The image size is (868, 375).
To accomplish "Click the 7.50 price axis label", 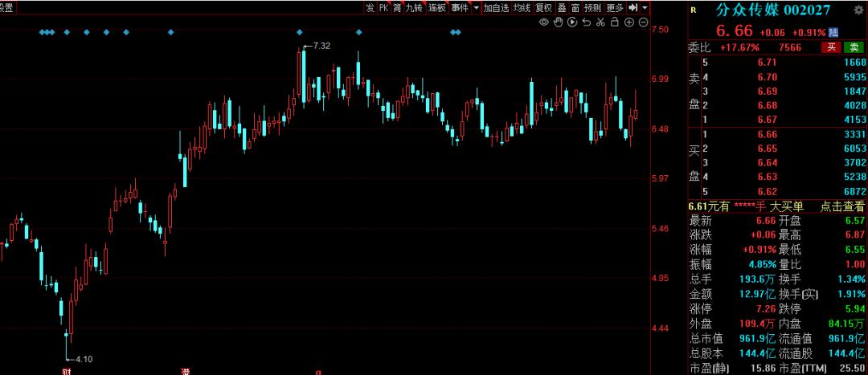I will click(661, 30).
